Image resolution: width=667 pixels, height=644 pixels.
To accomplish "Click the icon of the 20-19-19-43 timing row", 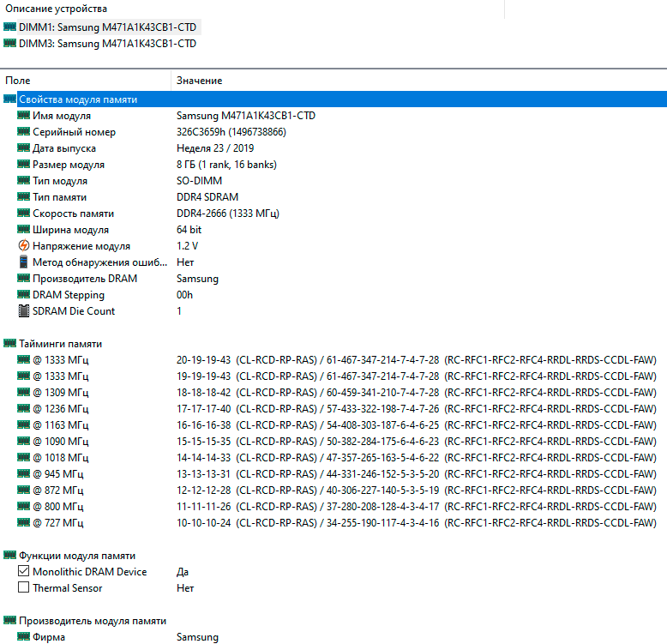I will 23,359.
